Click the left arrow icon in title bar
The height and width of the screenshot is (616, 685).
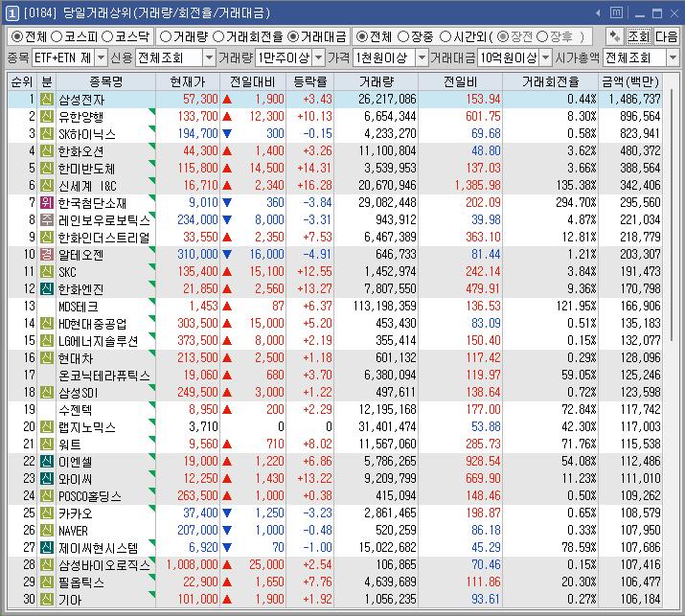[x=598, y=13]
